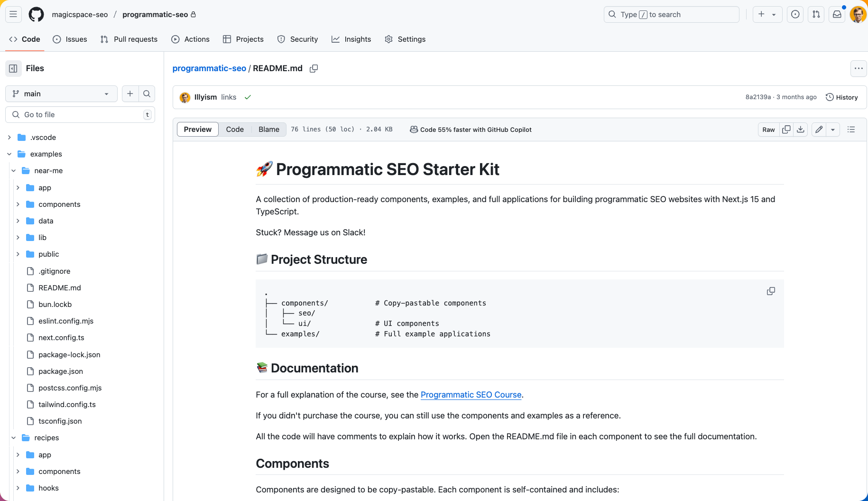Expand the hooks folder
868x501 pixels.
coord(18,488)
